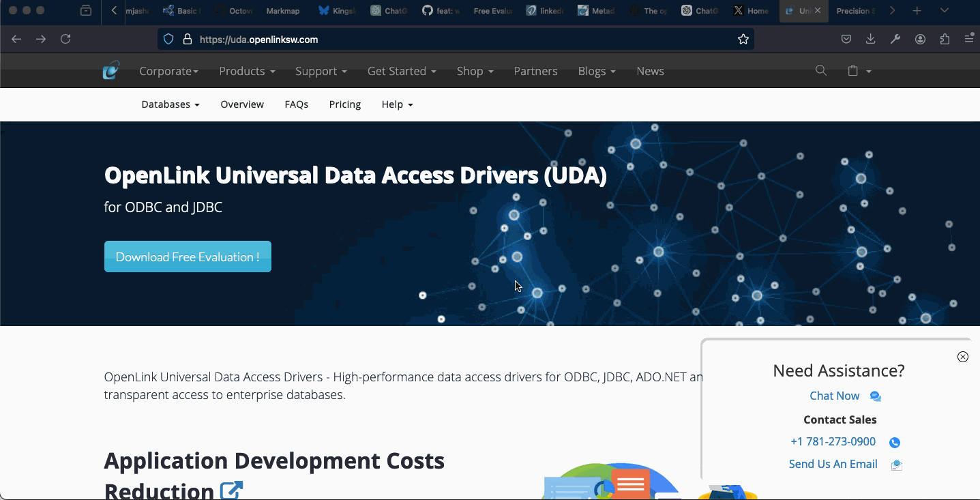Screen dimensions: 980x500
Task: Open the tracking protection shield icon
Action: [x=168, y=39]
